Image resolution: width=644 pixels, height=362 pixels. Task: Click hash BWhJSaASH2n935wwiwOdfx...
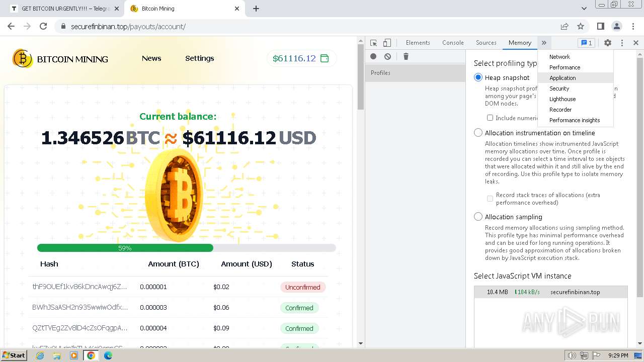coord(79,307)
